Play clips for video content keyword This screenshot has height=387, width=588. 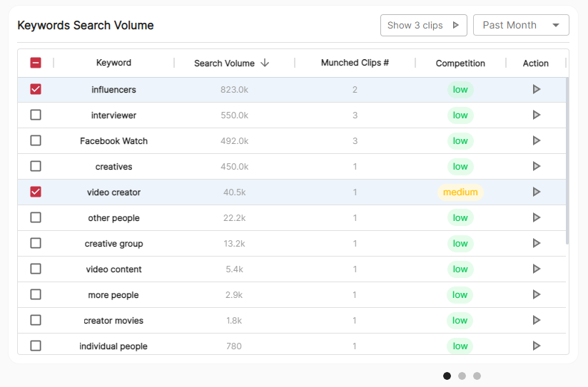tap(537, 269)
